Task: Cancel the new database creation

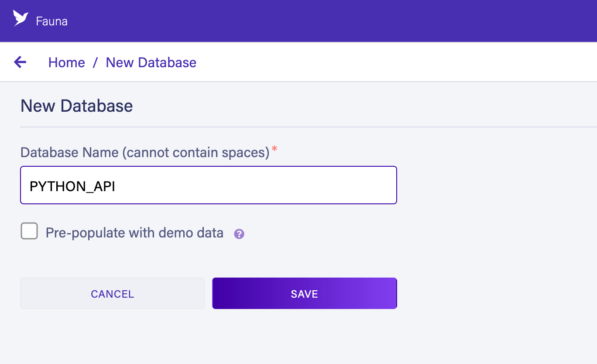Action: point(113,294)
